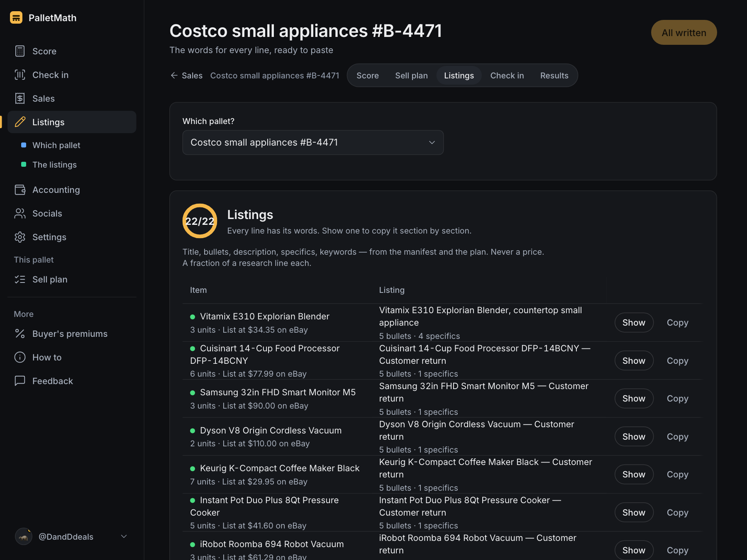Copy the iRobot Roomba 694 listing

click(x=678, y=550)
